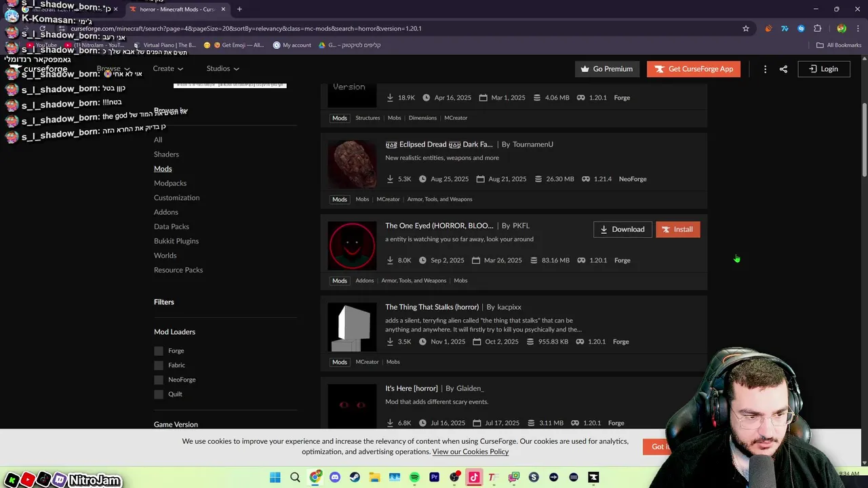The width and height of the screenshot is (868, 488).
Task: Open the Windows Start menu
Action: coord(275,477)
